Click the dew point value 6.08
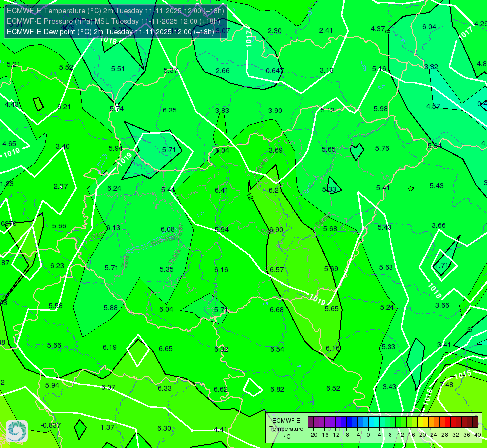This screenshot has height=448, width=487. click(x=168, y=229)
